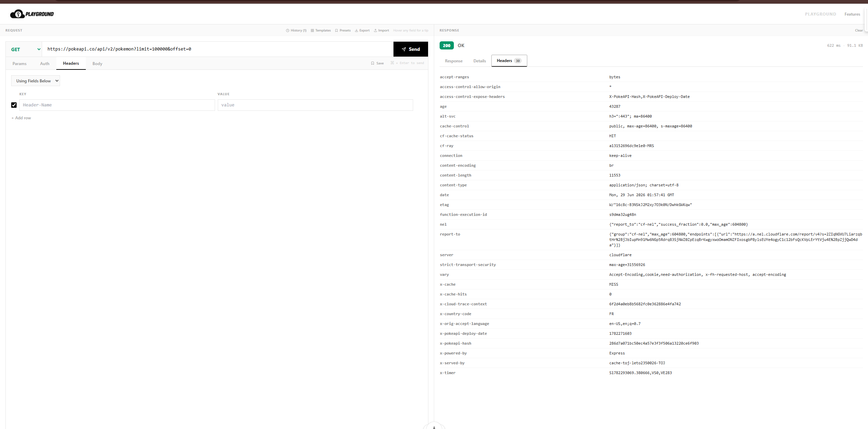Open the Presets menu
Image resolution: width=868 pixels, height=429 pixels.
coord(343,30)
